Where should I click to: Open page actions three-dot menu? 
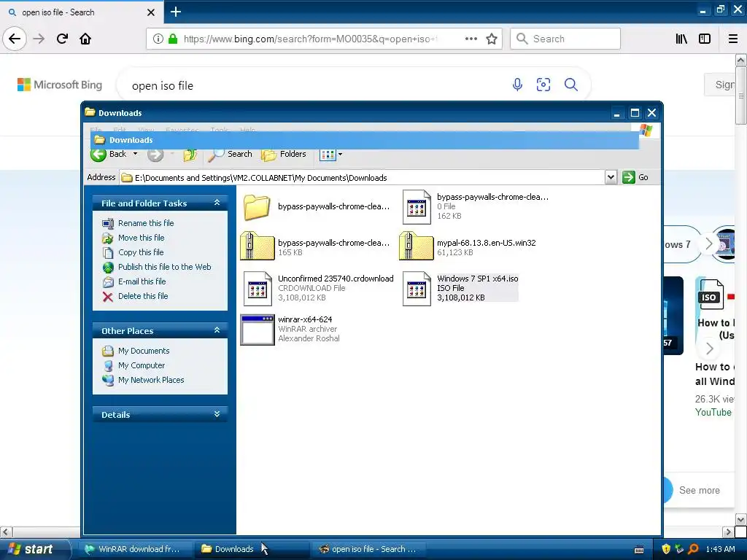(471, 39)
